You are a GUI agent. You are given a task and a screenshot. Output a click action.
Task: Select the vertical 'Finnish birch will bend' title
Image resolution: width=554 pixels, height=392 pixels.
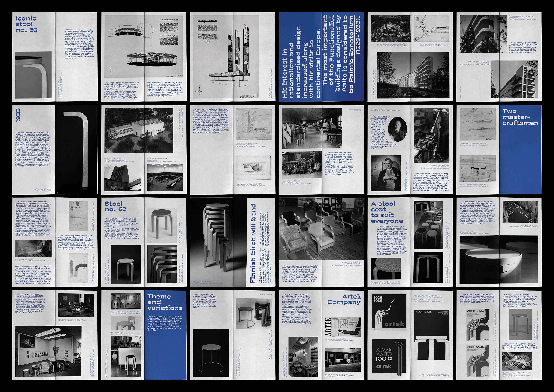pyautogui.click(x=253, y=243)
